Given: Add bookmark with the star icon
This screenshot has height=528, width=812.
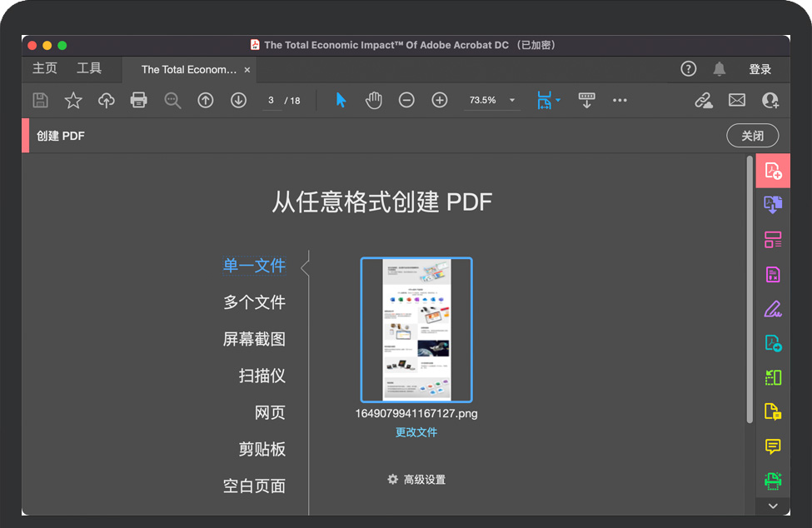Looking at the screenshot, I should (x=73, y=100).
